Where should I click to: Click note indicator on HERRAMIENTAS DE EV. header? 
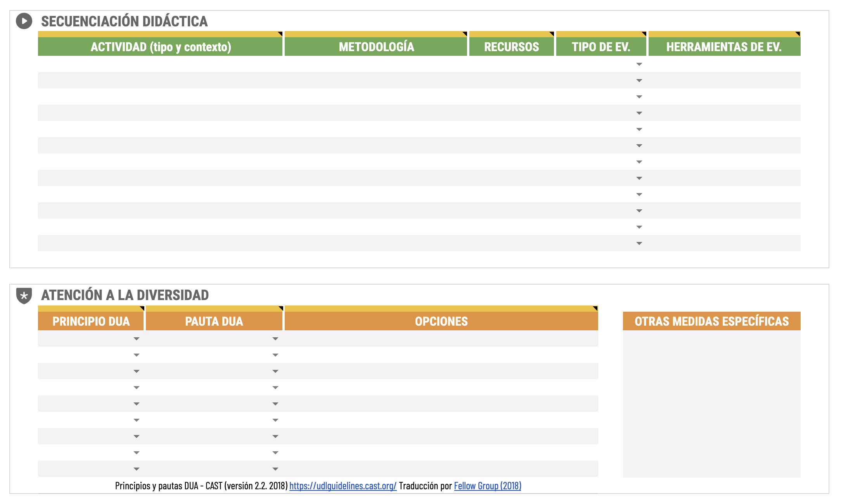(798, 34)
